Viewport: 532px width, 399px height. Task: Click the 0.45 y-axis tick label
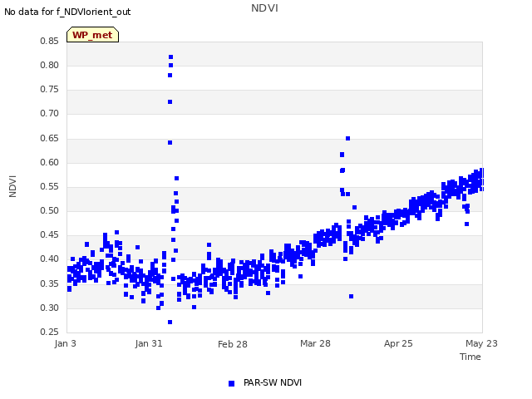(50, 234)
